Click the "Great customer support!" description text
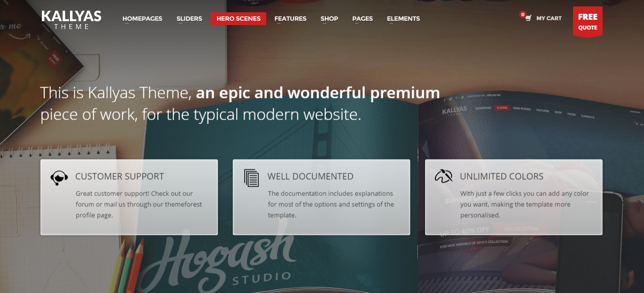This screenshot has width=644, height=293. [139, 204]
